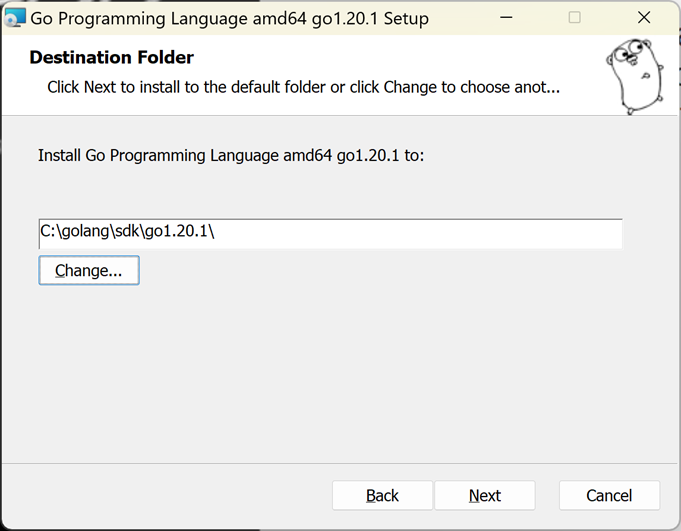The width and height of the screenshot is (681, 531).
Task: Focus the destination folder path field
Action: click(x=331, y=234)
